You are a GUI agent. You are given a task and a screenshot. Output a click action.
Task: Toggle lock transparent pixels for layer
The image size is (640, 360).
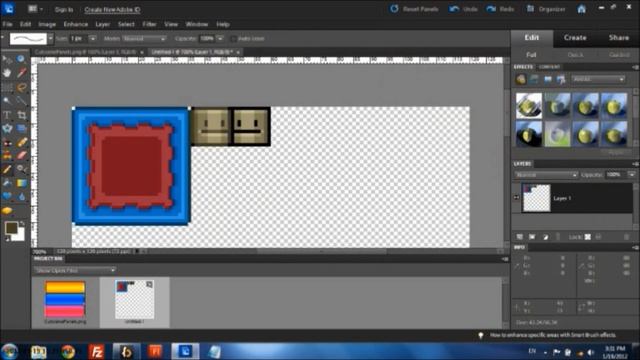click(x=588, y=237)
